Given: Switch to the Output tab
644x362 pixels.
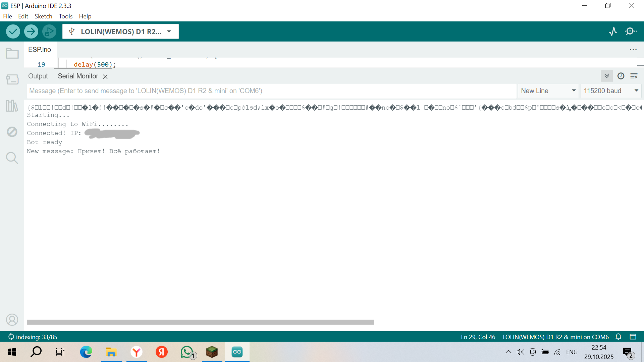Looking at the screenshot, I should (x=38, y=76).
